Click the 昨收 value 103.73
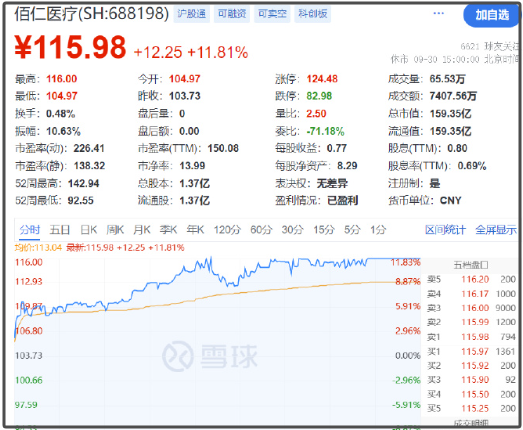523x430 pixels. pyautogui.click(x=184, y=96)
